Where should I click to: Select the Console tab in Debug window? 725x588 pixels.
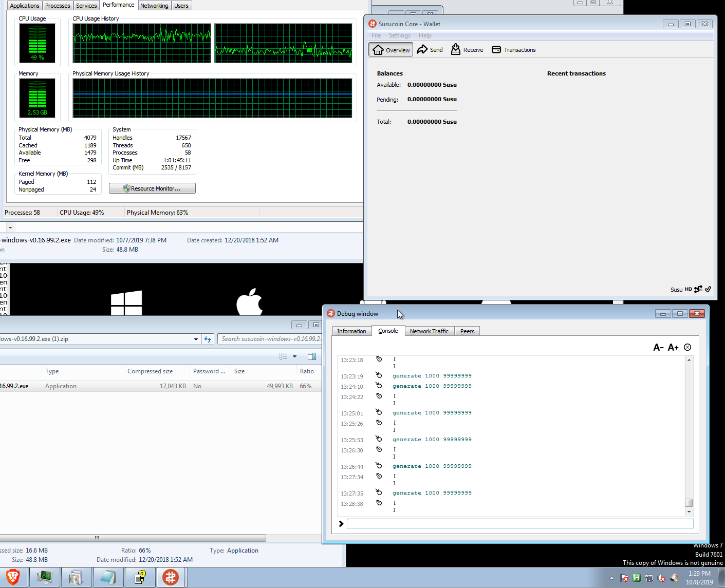[388, 331]
